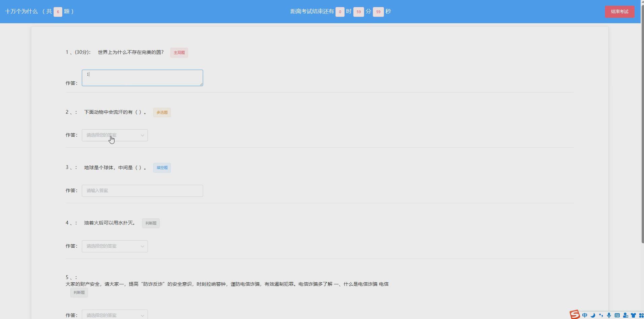This screenshot has width=644, height=319.
Task: Click the moon icon in Sogou toolbar
Action: [593, 315]
